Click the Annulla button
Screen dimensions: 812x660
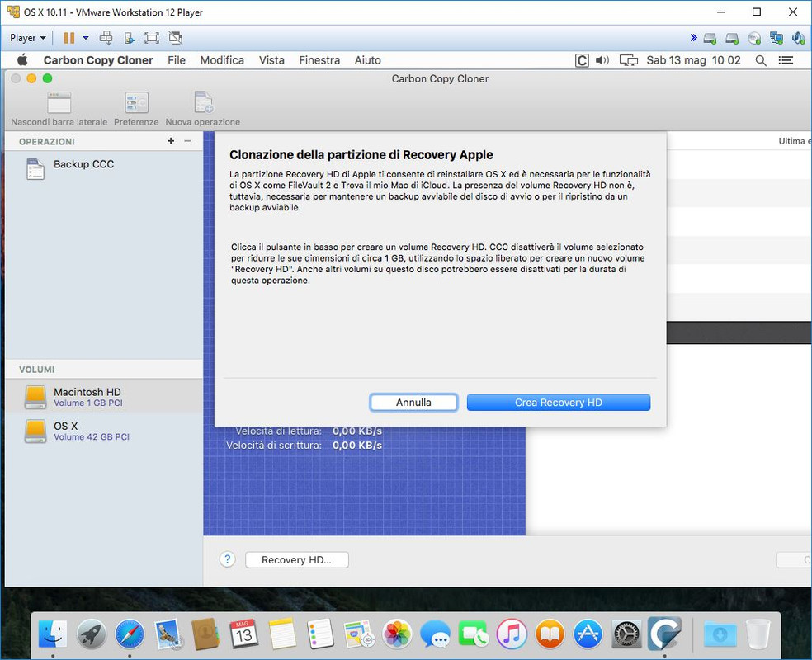tap(413, 403)
